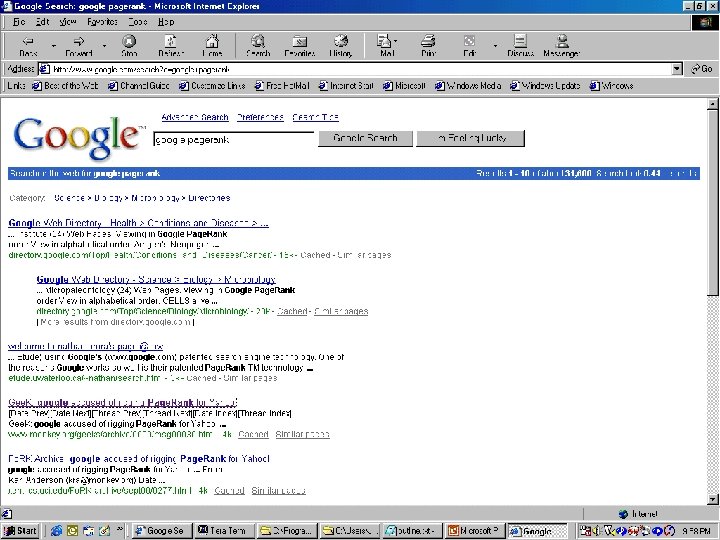The image size is (720, 540).
Task: Open the Discuss toolbar button
Action: point(520,46)
